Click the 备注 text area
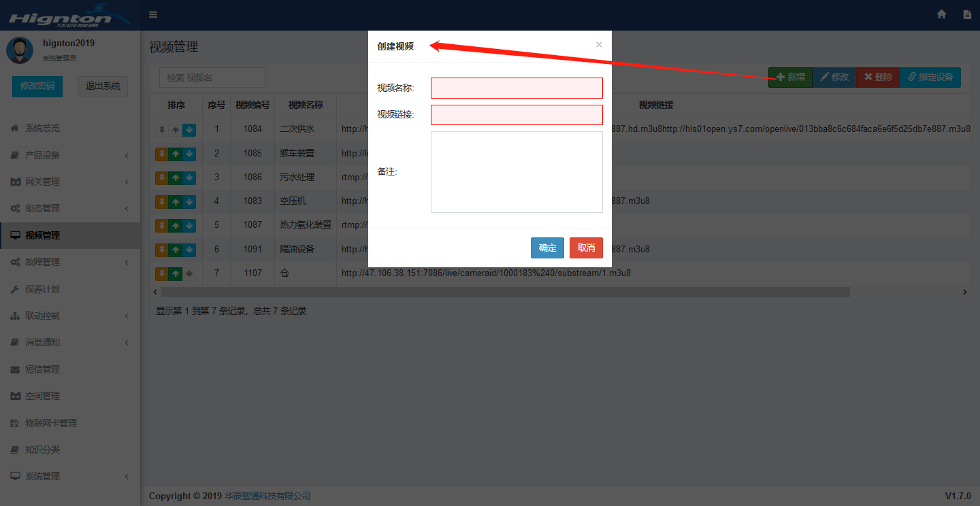 517,172
